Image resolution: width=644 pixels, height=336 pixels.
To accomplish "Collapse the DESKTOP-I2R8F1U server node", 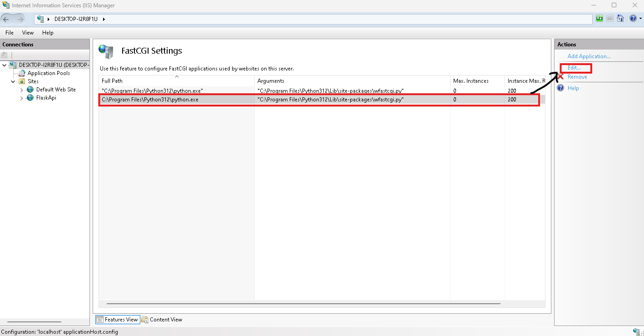I will click(5, 65).
